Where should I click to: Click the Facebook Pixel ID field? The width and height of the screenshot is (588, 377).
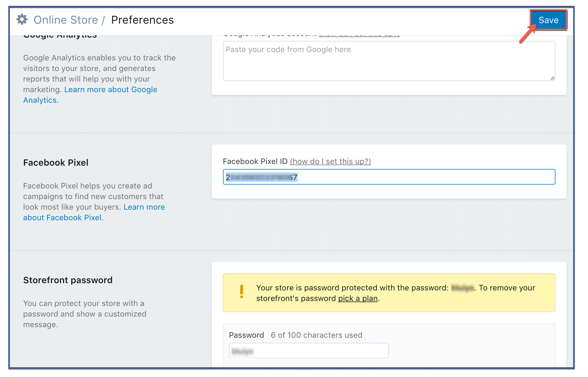(x=389, y=177)
